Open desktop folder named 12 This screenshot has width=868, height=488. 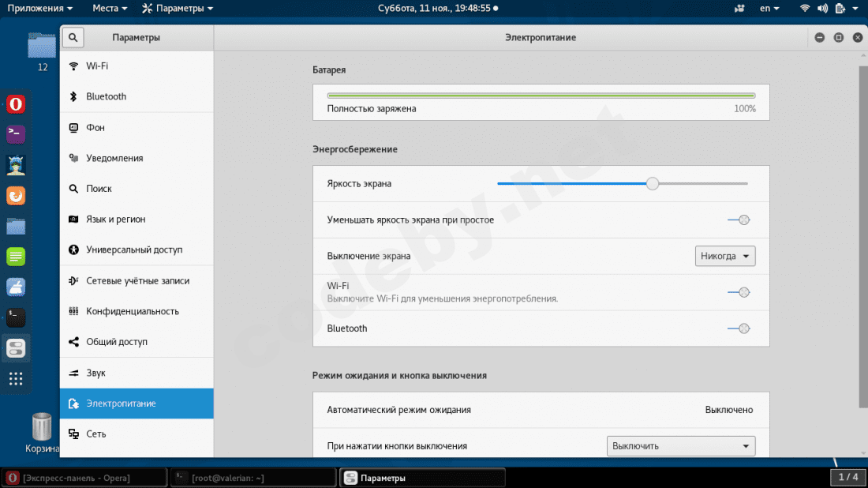42,52
